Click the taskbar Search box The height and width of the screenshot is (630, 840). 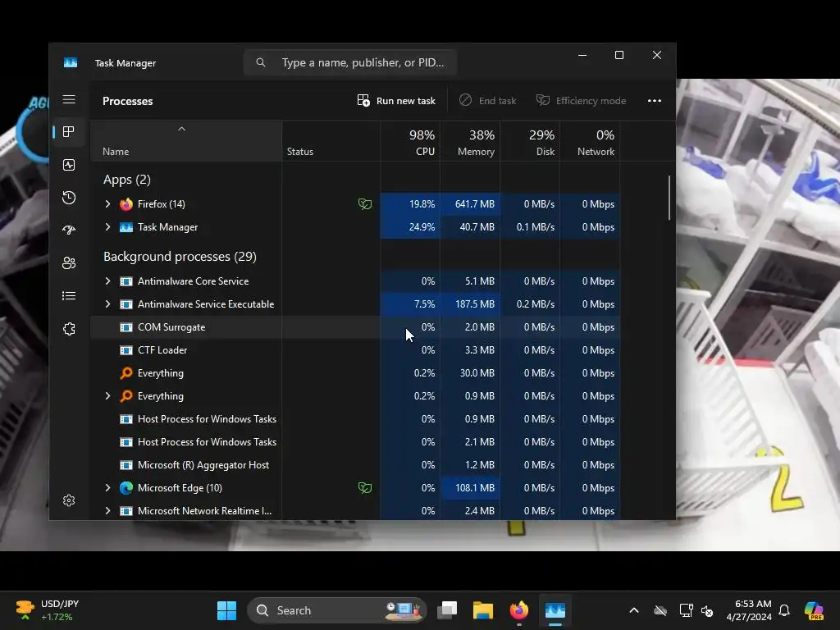(336, 610)
